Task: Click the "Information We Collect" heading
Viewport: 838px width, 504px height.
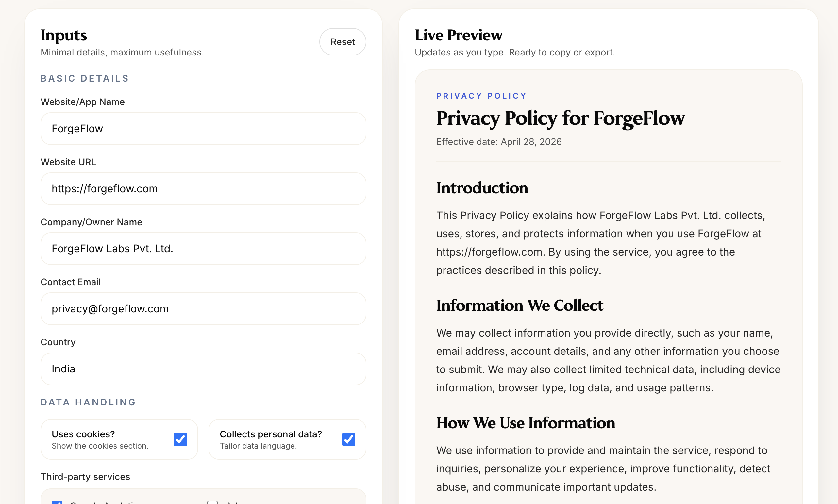Action: 519,305
